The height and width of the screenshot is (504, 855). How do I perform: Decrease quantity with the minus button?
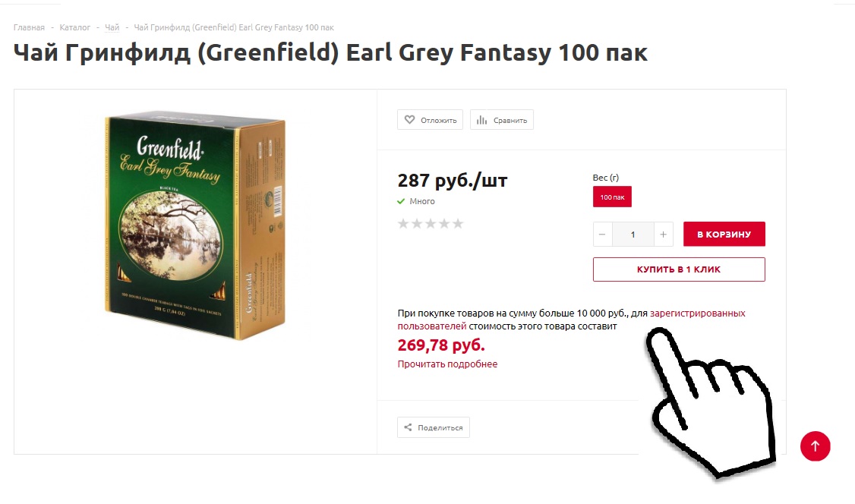tap(603, 235)
